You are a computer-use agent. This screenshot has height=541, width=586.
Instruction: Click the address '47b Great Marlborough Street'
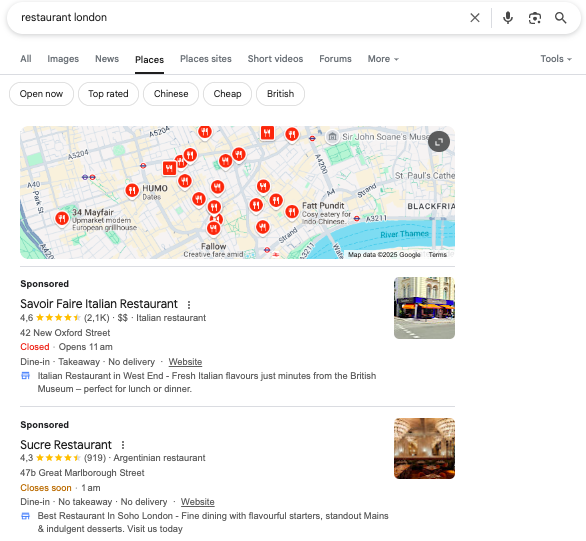click(x=82, y=473)
